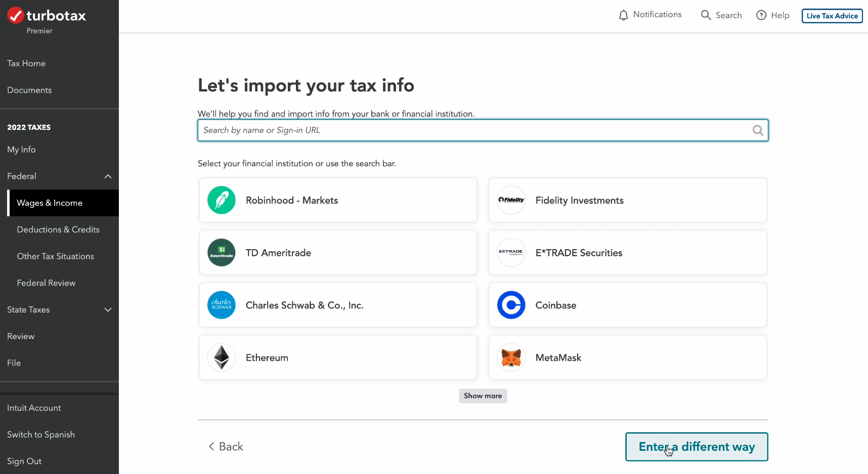
Task: Click the Ethereum diamond logo
Action: point(222,358)
